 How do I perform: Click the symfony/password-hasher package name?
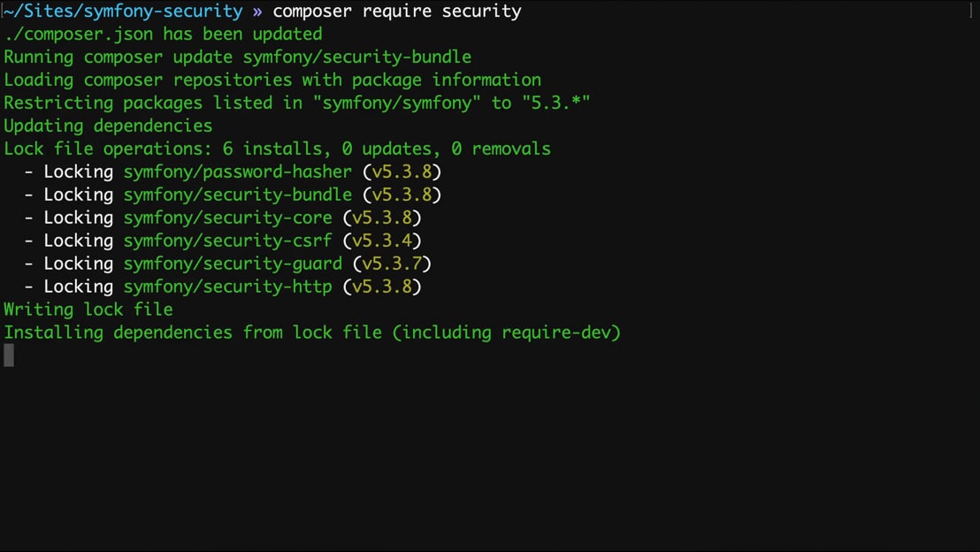[x=238, y=172]
